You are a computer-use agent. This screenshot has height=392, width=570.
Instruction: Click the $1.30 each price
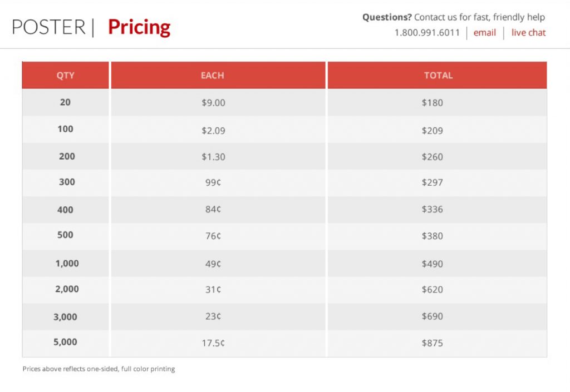pos(213,157)
